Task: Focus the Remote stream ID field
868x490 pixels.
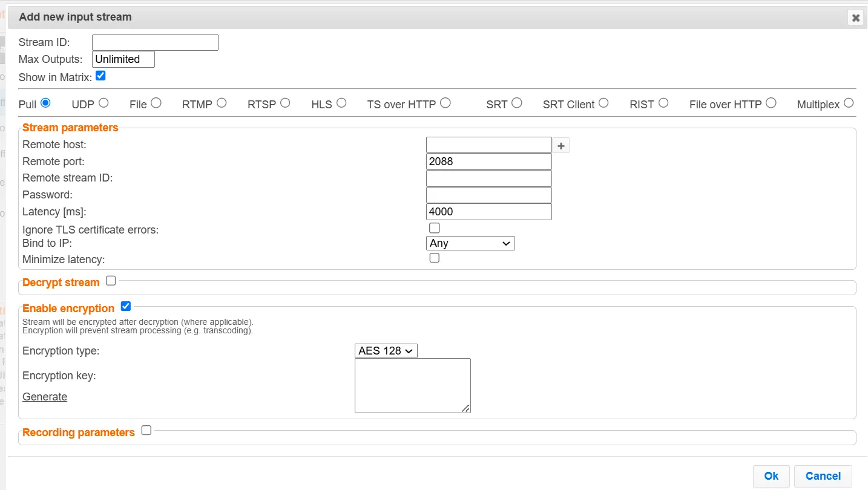Action: [489, 178]
